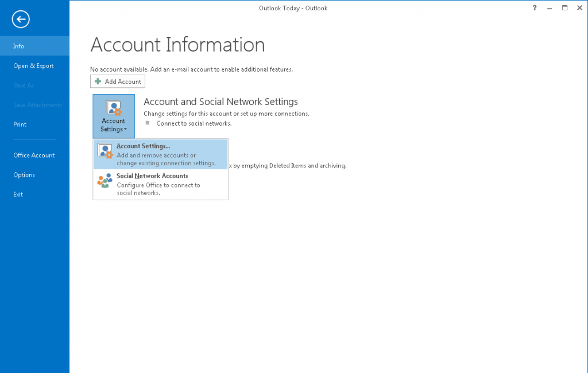This screenshot has height=373, width=588.
Task: Switch to the Info section
Action: (18, 46)
